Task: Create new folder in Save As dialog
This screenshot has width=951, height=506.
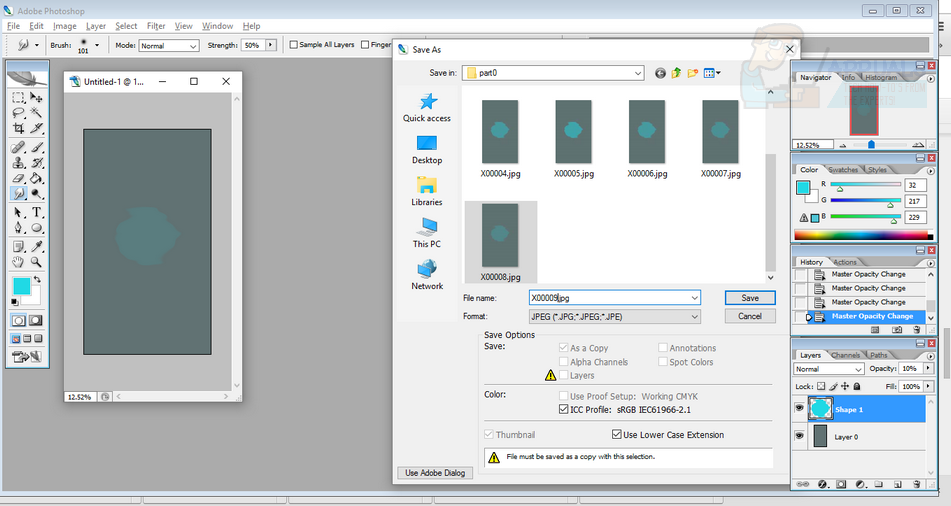Action: click(x=692, y=73)
